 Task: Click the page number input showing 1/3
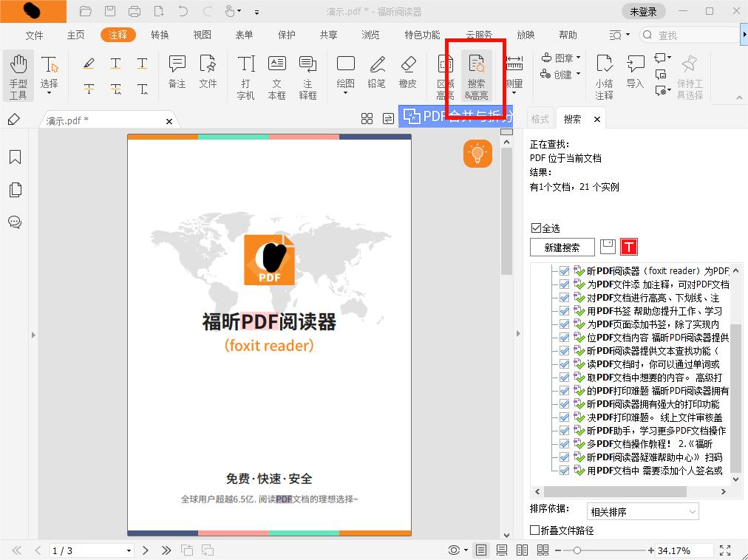click(x=85, y=550)
